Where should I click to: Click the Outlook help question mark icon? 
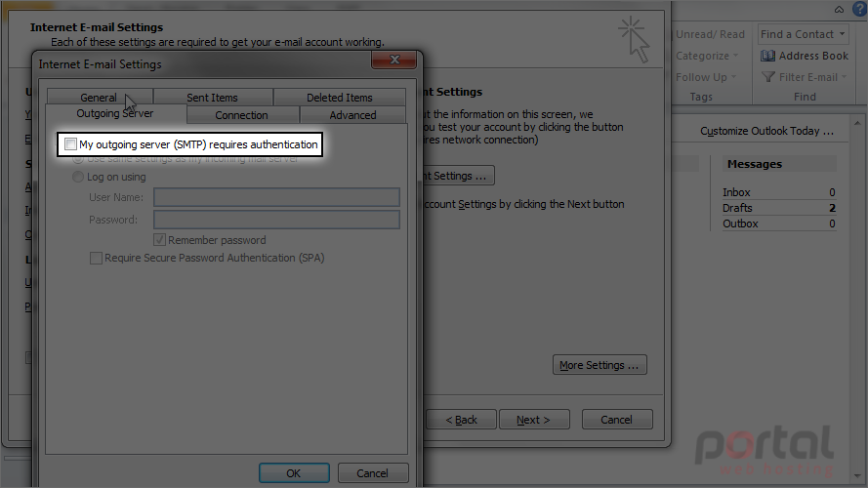(859, 9)
